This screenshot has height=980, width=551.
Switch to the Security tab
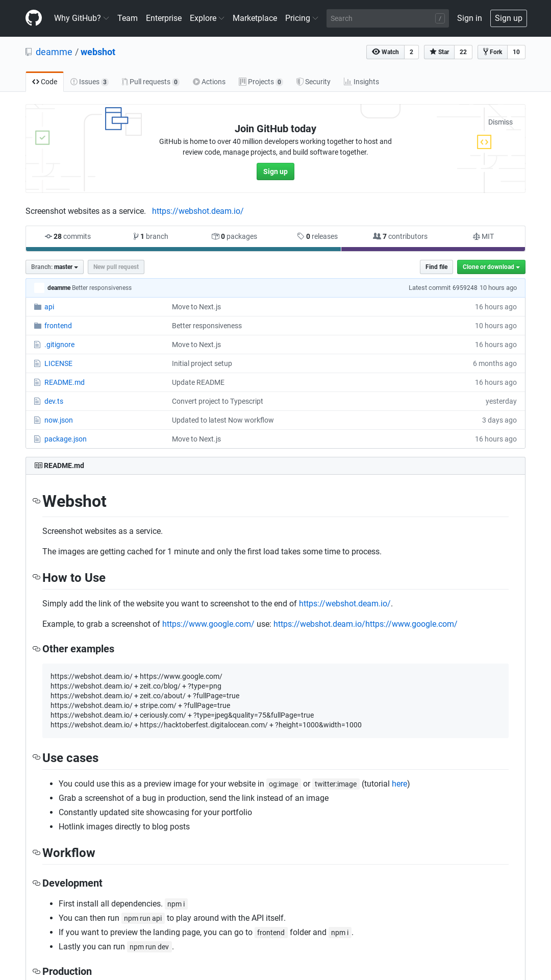pyautogui.click(x=313, y=82)
